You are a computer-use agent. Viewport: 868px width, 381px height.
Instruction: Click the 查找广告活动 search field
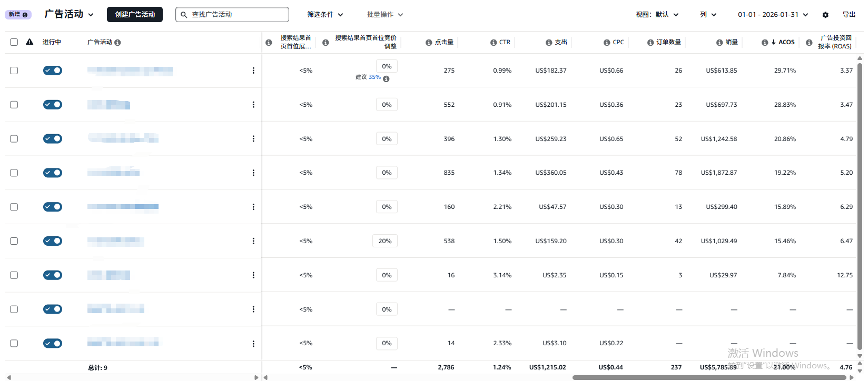coord(232,15)
